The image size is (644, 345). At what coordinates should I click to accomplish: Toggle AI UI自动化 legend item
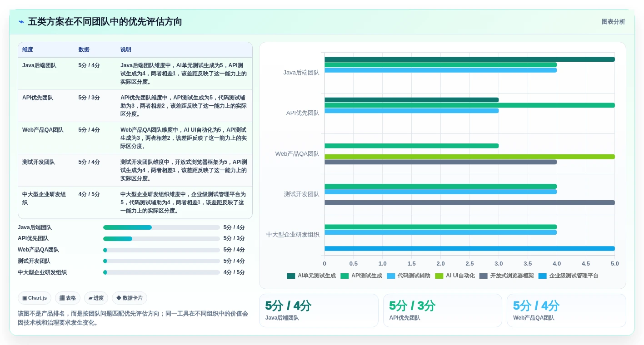coord(455,276)
